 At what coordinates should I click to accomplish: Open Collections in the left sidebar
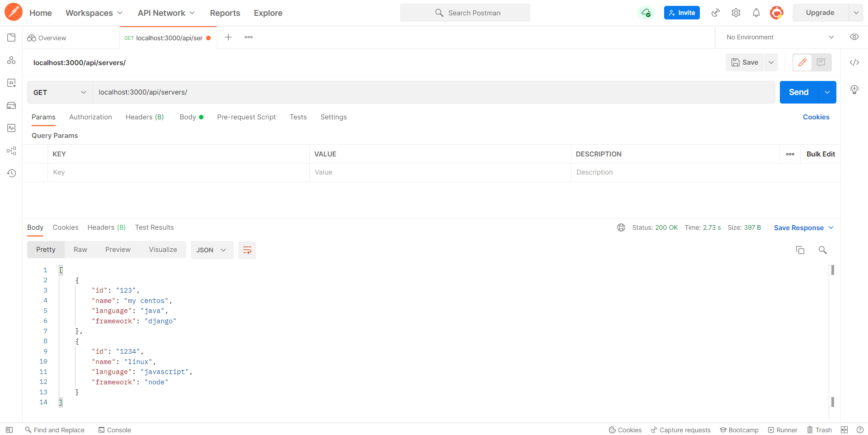pos(11,38)
